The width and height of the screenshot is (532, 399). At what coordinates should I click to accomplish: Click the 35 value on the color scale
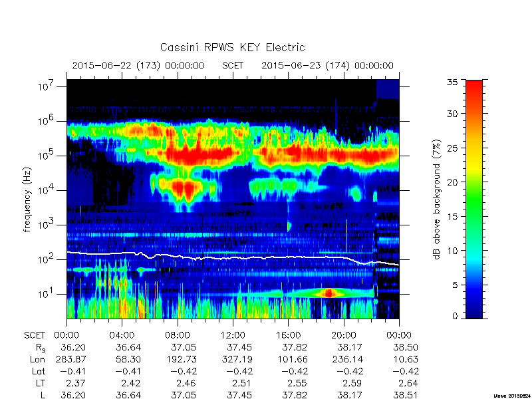tap(452, 82)
